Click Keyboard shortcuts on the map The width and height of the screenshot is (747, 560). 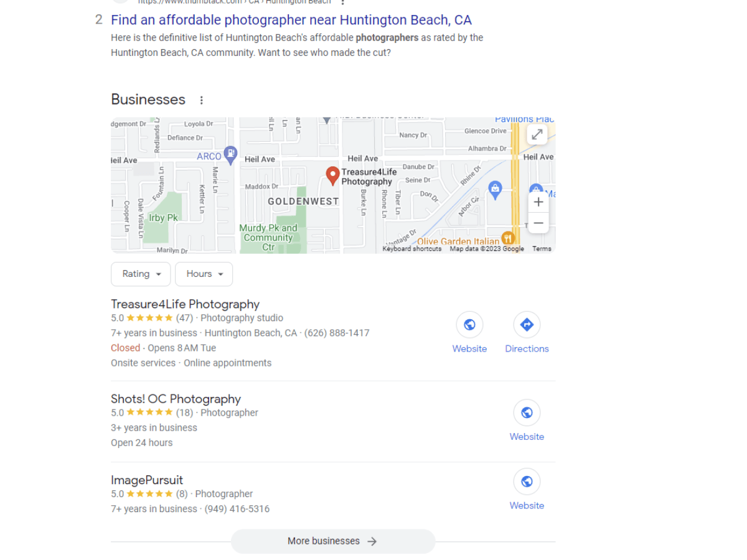[412, 249]
